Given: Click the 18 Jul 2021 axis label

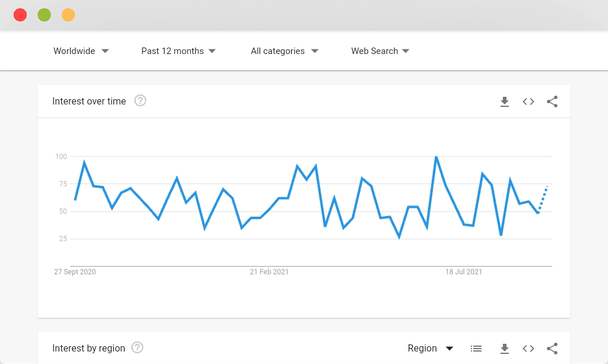Looking at the screenshot, I should pyautogui.click(x=463, y=272).
